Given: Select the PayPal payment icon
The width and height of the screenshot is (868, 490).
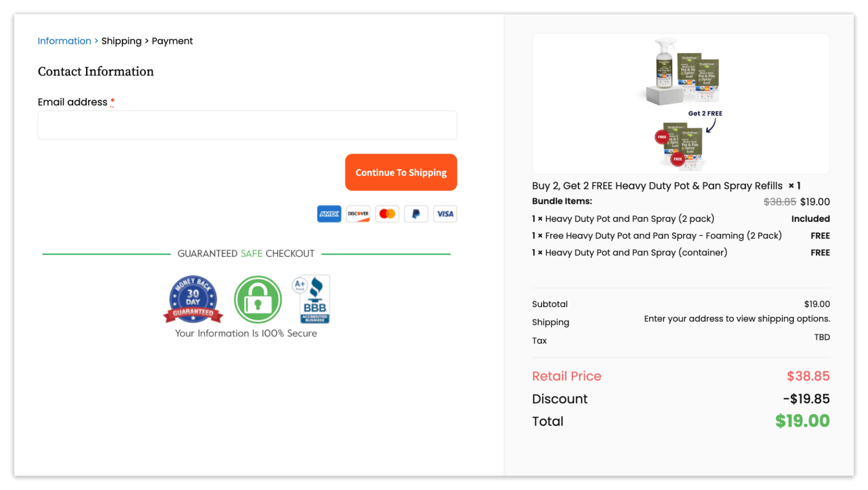Looking at the screenshot, I should tap(416, 214).
